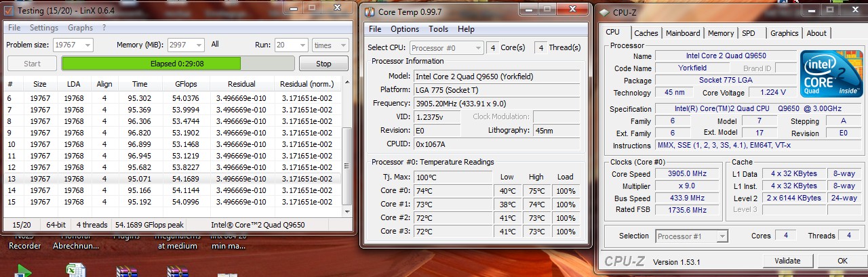Open the LinX Graphs menu
The width and height of the screenshot is (868, 277).
pos(81,28)
